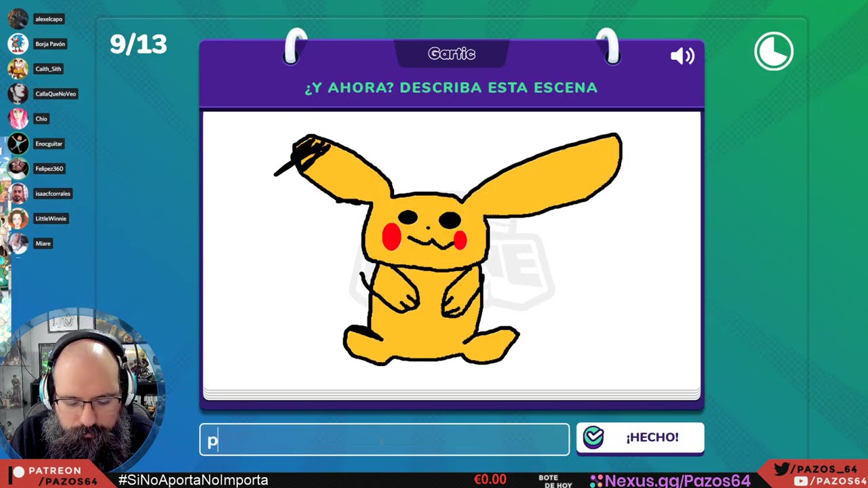Click alexelcapo's avatar in player list

click(x=18, y=19)
